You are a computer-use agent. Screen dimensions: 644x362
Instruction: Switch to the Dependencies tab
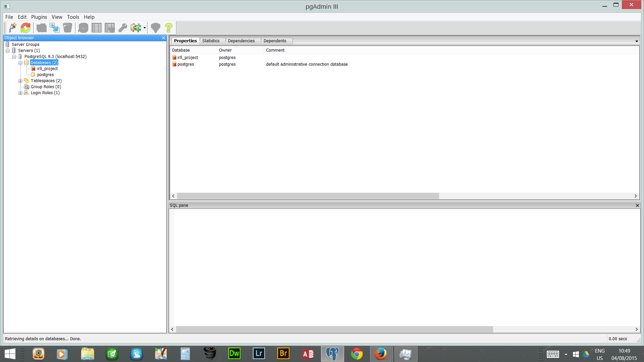tap(241, 41)
